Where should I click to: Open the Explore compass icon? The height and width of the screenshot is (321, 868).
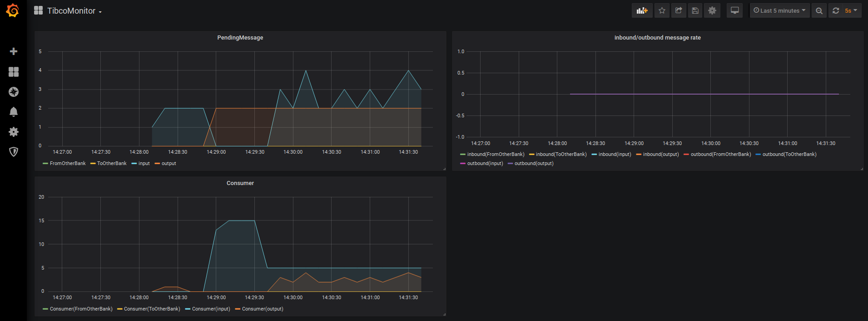coord(14,92)
